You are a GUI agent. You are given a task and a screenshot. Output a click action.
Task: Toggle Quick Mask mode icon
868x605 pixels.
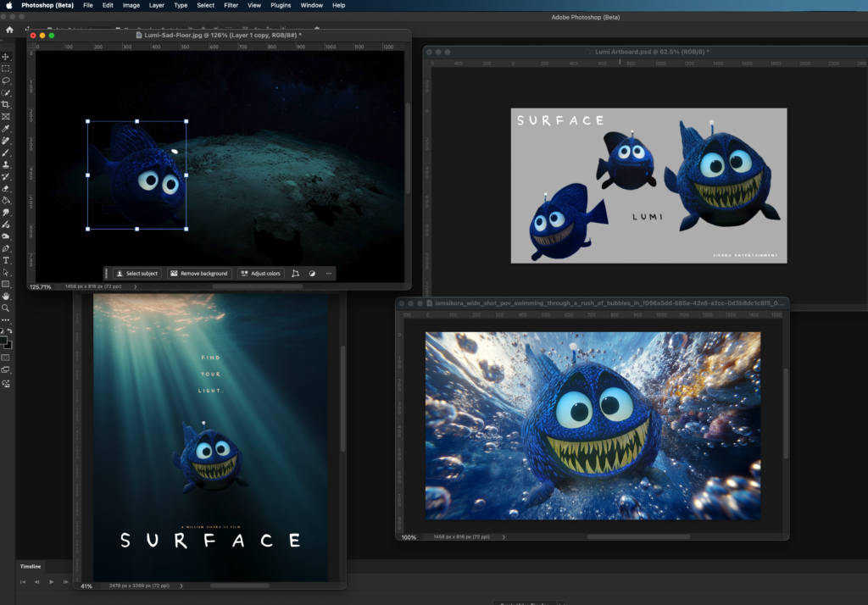(x=6, y=357)
